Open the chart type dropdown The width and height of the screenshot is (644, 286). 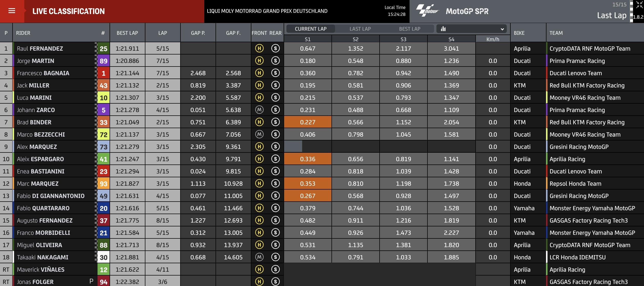pos(471,29)
